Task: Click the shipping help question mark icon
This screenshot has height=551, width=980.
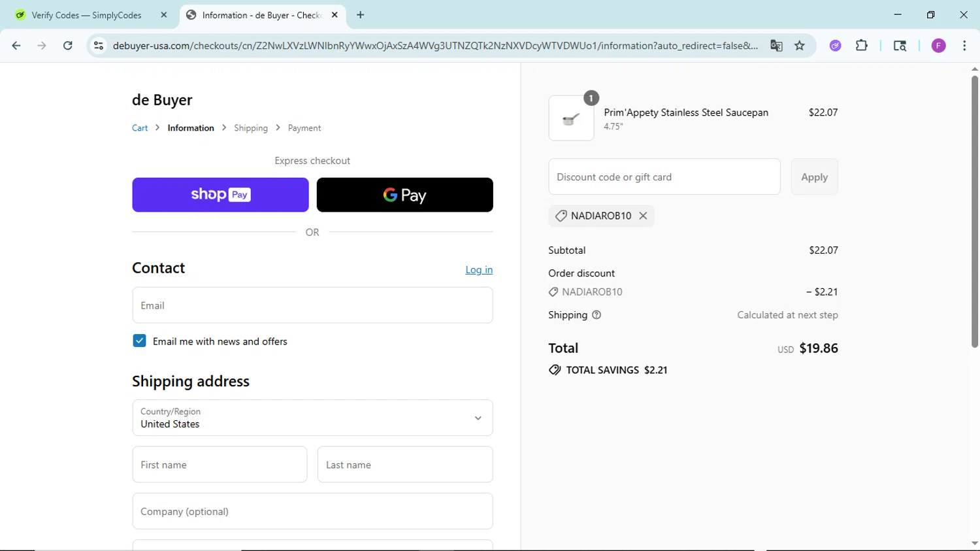Action: click(x=596, y=315)
